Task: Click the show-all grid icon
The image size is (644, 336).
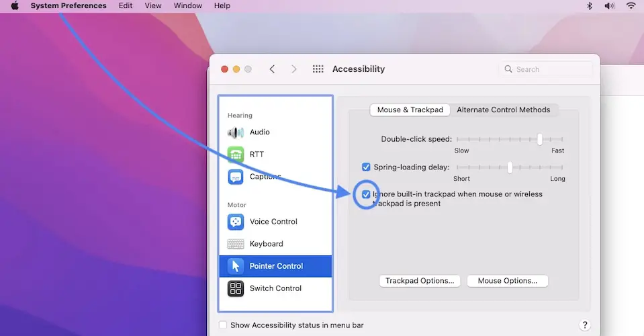Action: click(x=318, y=69)
